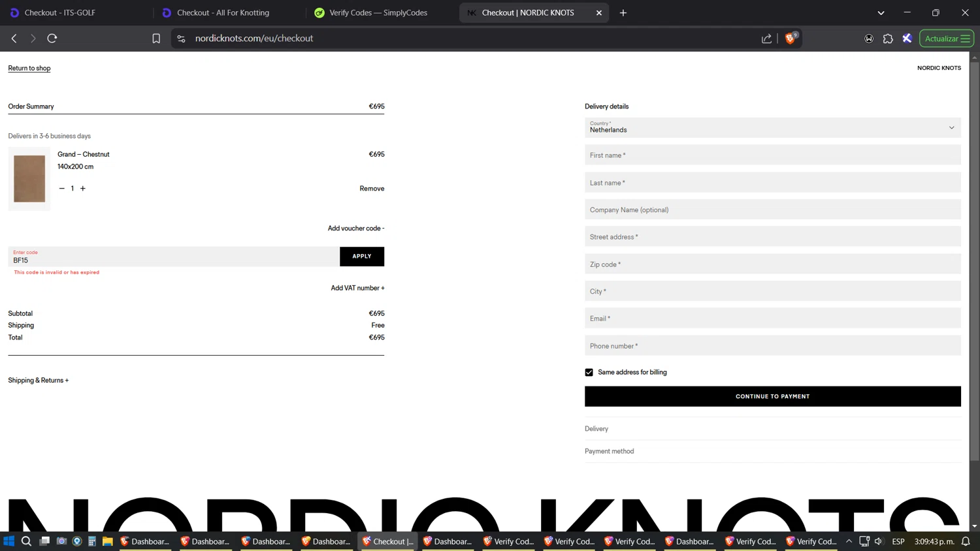Switch to Checkout window in taskbar
This screenshot has height=551, width=980.
point(388,541)
